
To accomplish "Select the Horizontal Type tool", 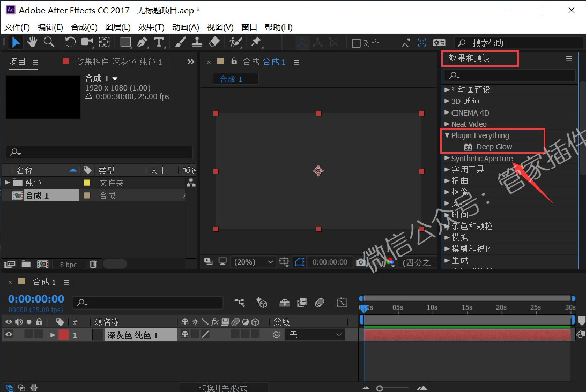I will coord(159,42).
